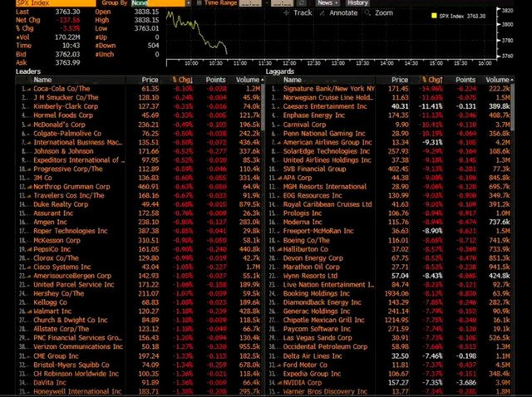Click the Laggards Points column header
Viewport: 532px width, 397px height.
click(465, 80)
